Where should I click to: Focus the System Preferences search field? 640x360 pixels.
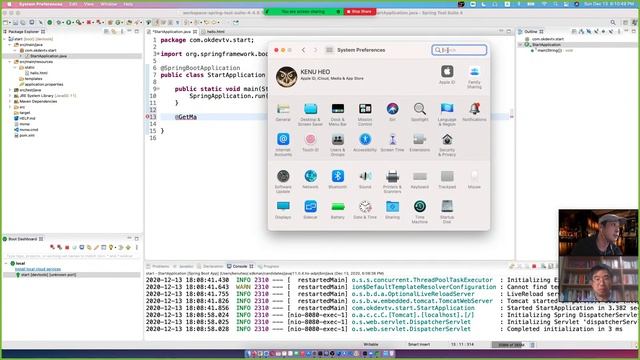(459, 50)
